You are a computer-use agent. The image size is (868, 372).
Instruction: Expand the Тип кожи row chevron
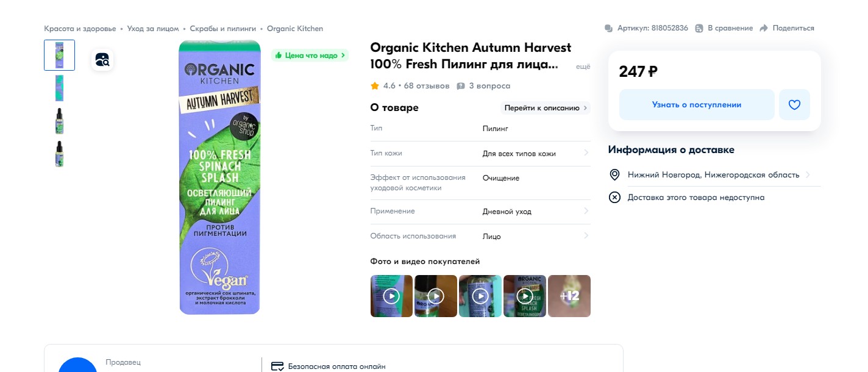(x=586, y=153)
